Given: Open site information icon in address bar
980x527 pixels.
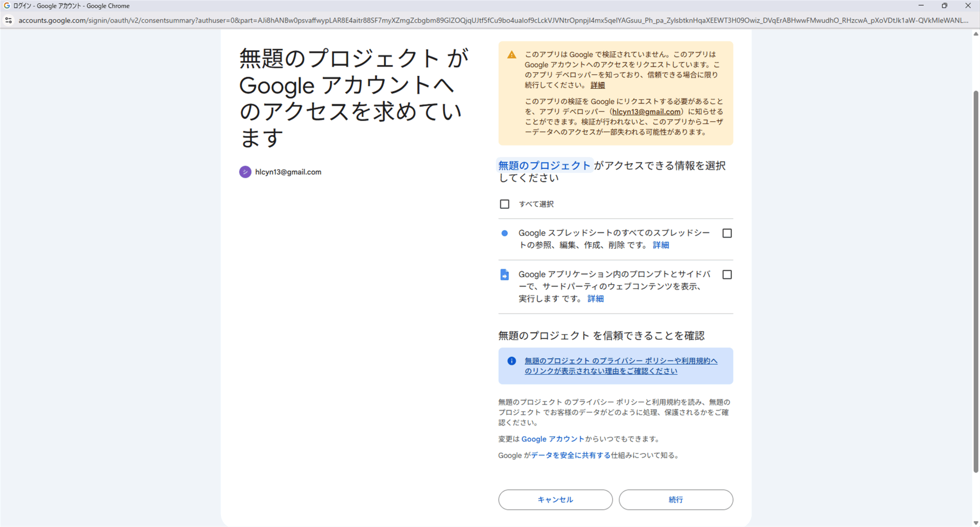Looking at the screenshot, I should tap(8, 20).
